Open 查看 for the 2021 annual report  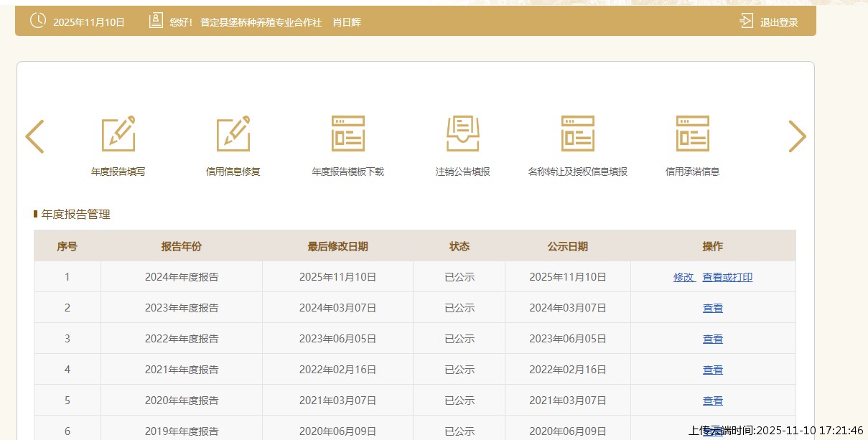point(713,370)
